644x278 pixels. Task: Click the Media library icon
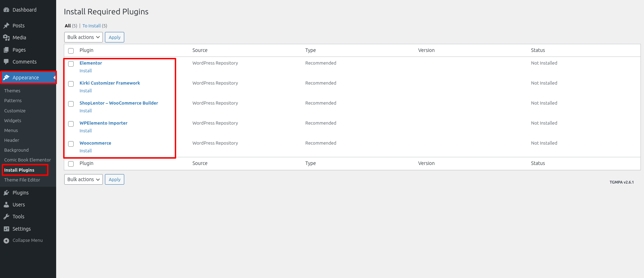(x=6, y=38)
